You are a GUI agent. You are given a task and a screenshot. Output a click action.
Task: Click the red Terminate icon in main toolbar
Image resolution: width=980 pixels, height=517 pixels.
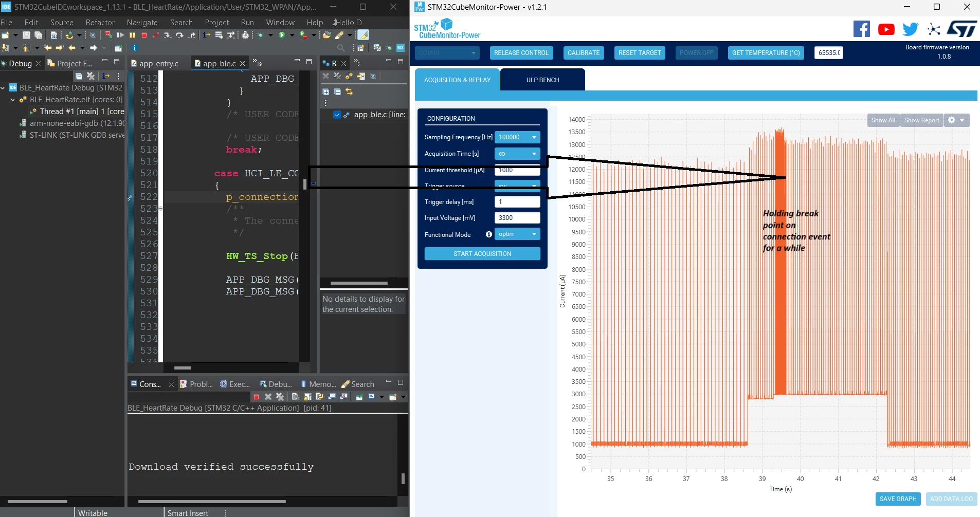coord(144,35)
